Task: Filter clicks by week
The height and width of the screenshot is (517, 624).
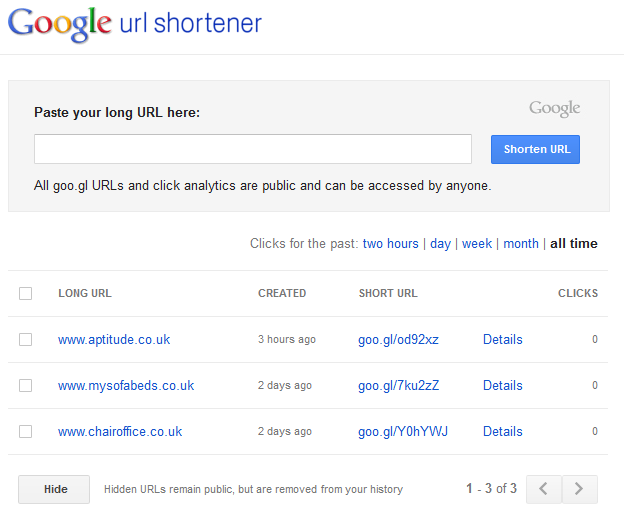Action: click(x=477, y=243)
